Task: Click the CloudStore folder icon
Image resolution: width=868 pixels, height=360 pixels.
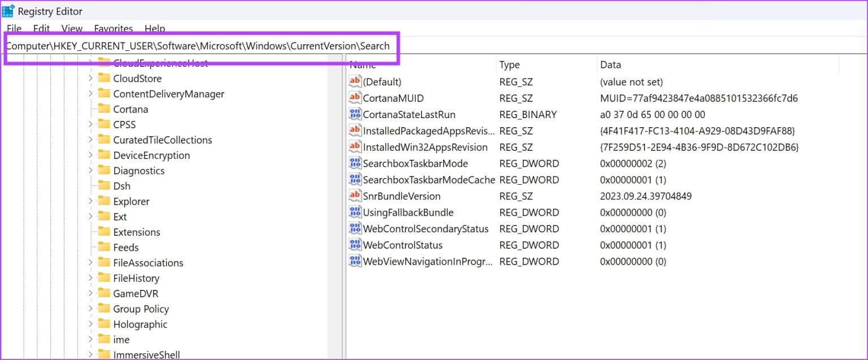Action: click(103, 78)
